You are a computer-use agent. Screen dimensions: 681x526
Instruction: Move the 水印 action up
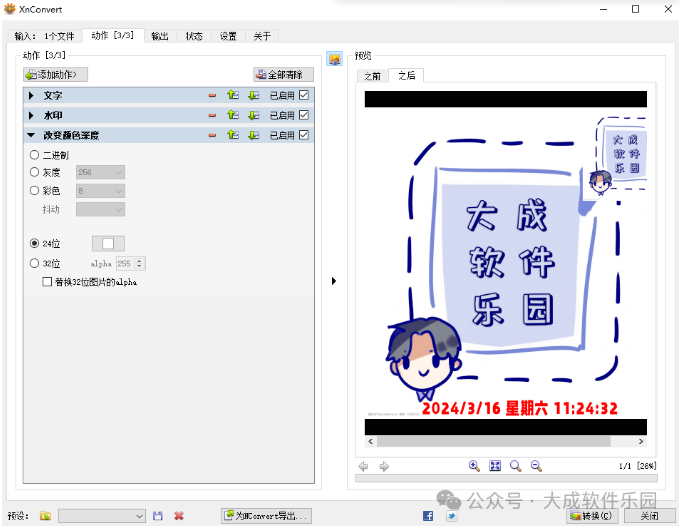coord(233,115)
